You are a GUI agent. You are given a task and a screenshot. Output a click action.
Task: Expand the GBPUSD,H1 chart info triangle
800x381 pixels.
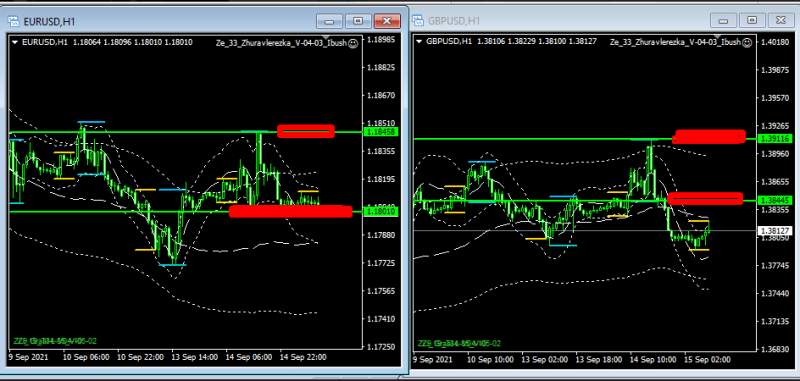pyautogui.click(x=419, y=42)
